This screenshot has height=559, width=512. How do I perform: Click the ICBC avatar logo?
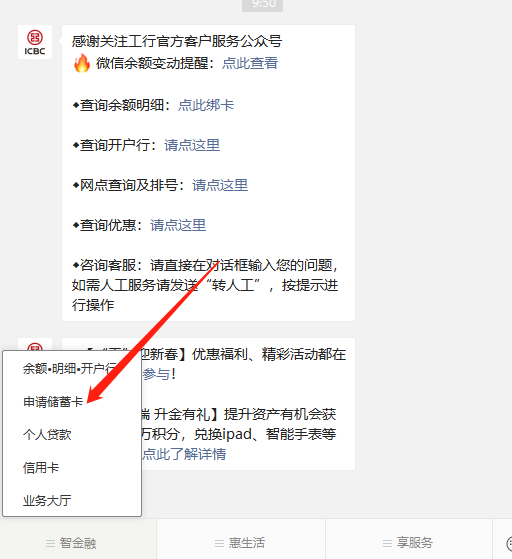[35, 42]
